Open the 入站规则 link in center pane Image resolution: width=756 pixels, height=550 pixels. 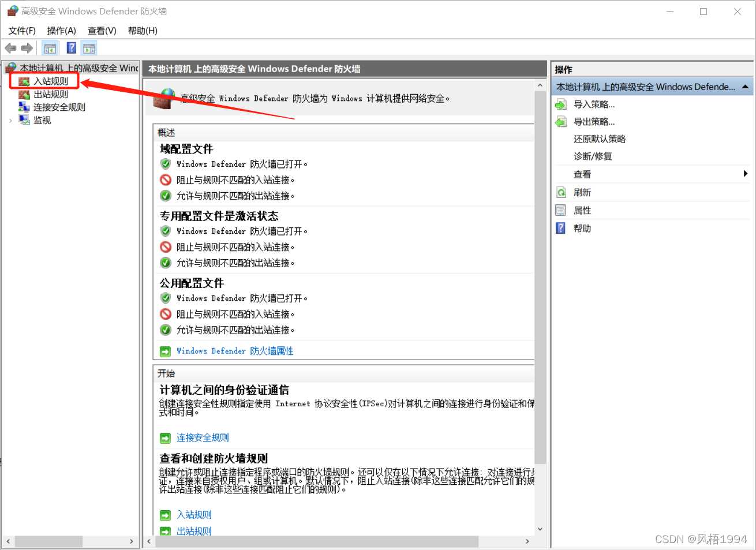pyautogui.click(x=194, y=515)
